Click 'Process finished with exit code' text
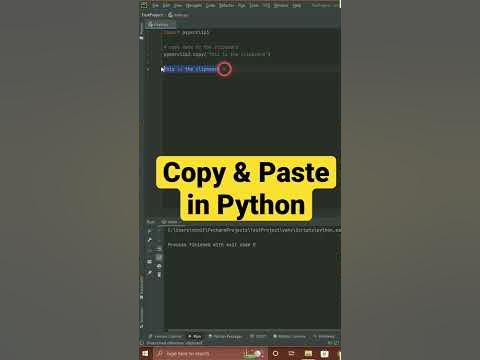The height and width of the screenshot is (360, 480). pos(212,245)
